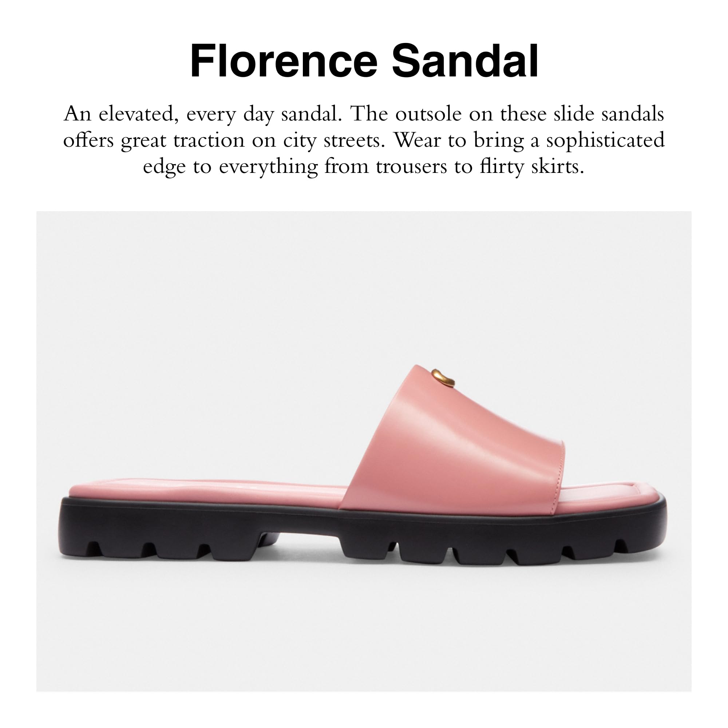Click the word "Florence" in the title

coord(284,61)
